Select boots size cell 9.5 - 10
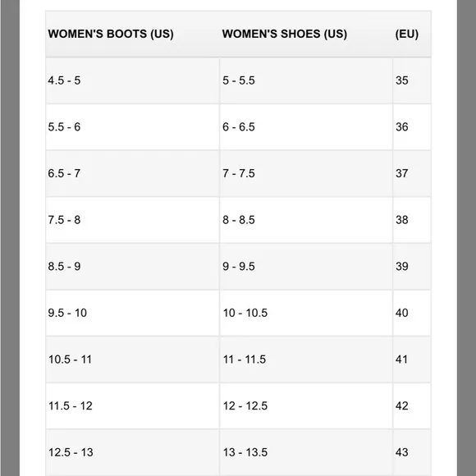 click(x=132, y=313)
